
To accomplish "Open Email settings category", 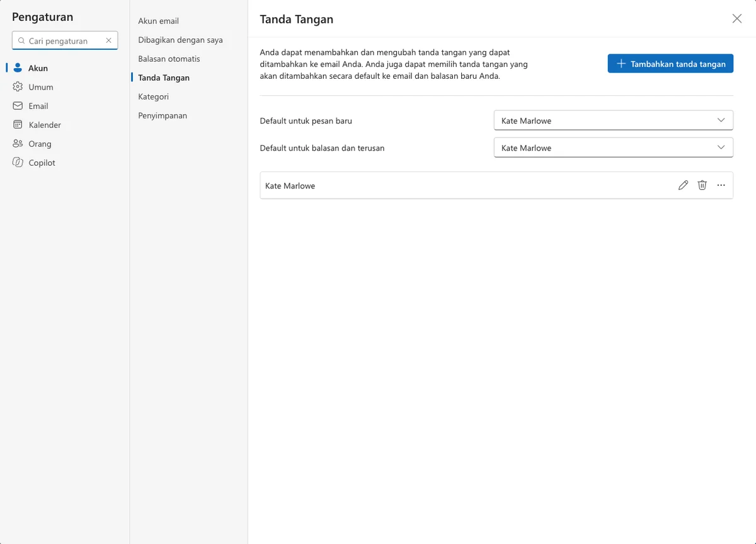I will [65, 106].
